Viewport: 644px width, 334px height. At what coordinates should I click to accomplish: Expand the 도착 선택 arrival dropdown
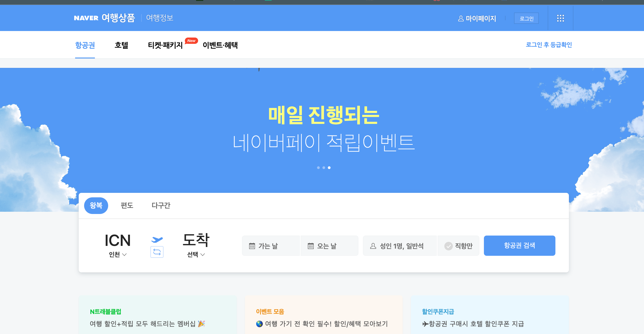coord(196,254)
